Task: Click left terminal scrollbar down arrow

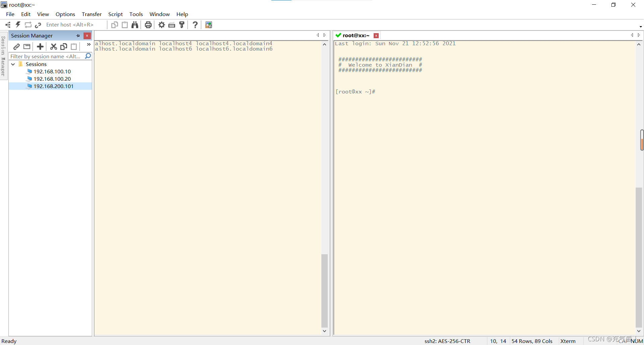Action: (x=324, y=331)
